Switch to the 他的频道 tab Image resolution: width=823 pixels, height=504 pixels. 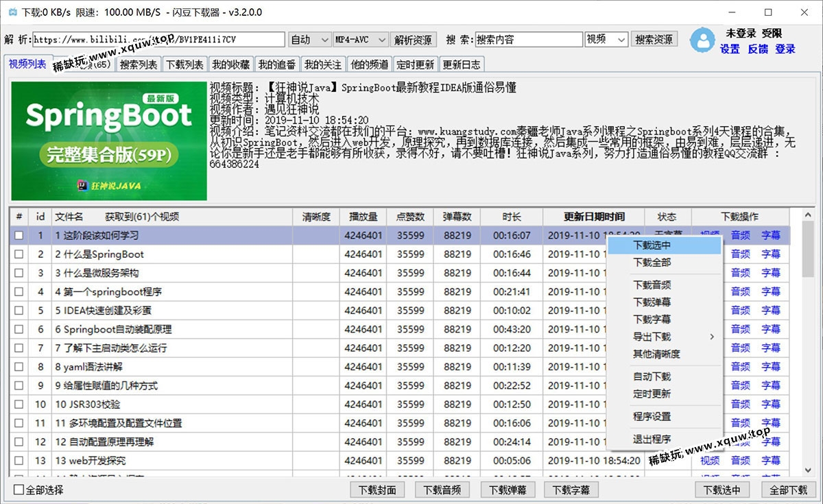coord(369,64)
